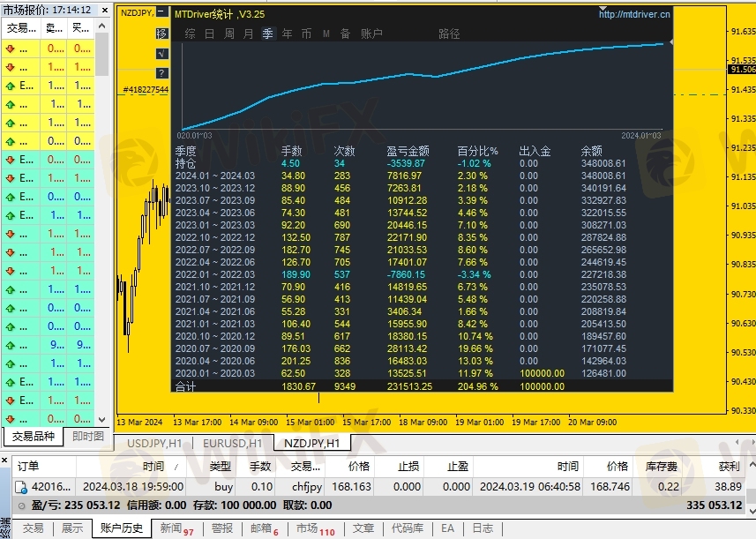Open the 交易 trade tab in terminal

click(33, 528)
